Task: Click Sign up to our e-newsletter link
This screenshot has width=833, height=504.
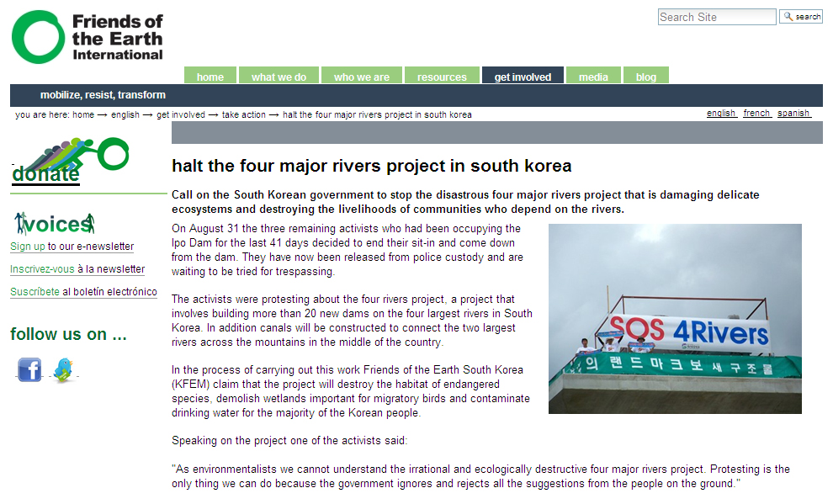Action: [72, 247]
